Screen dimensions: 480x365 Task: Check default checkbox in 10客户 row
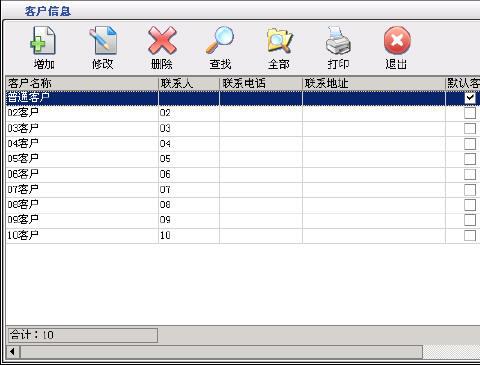pyautogui.click(x=470, y=236)
